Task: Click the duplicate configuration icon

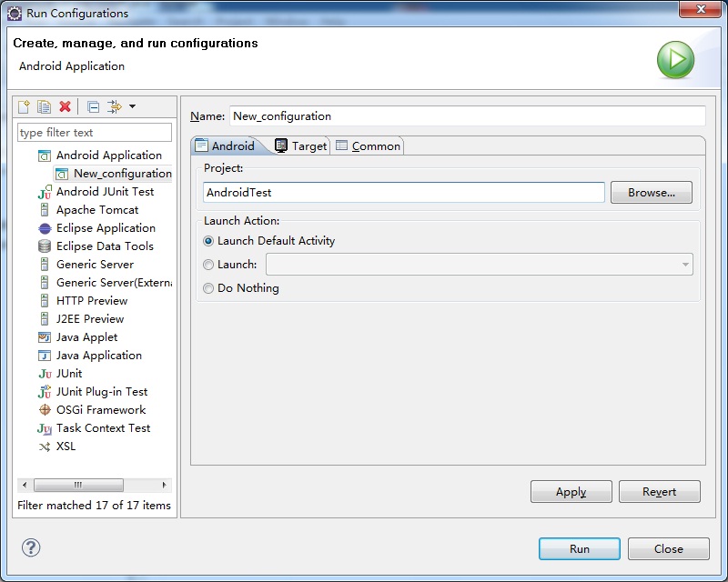Action: (44, 106)
